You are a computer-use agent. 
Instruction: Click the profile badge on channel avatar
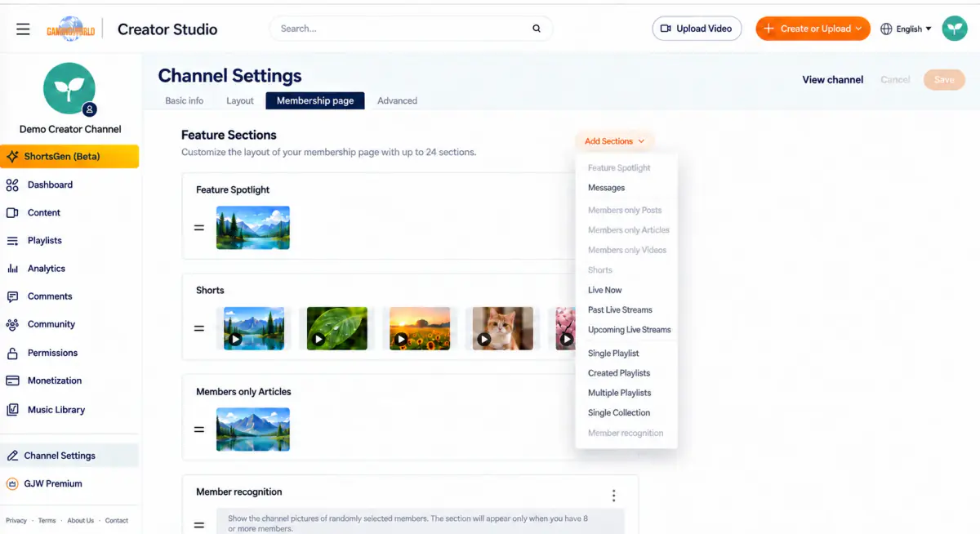point(90,109)
